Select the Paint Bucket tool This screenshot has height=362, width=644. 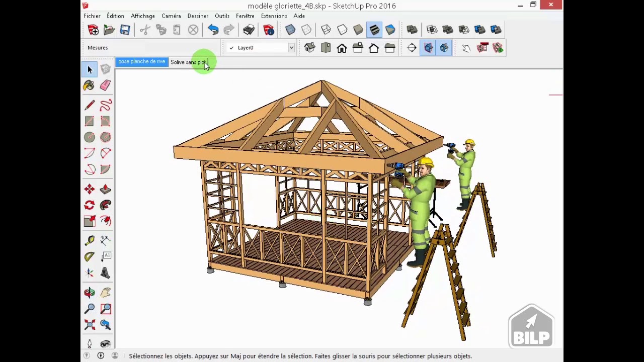pyautogui.click(x=89, y=85)
